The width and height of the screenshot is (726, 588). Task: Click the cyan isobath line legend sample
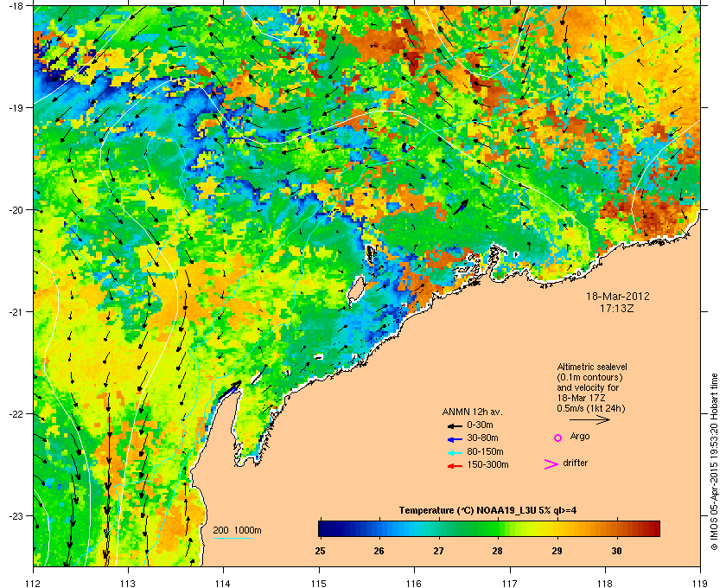[x=232, y=539]
